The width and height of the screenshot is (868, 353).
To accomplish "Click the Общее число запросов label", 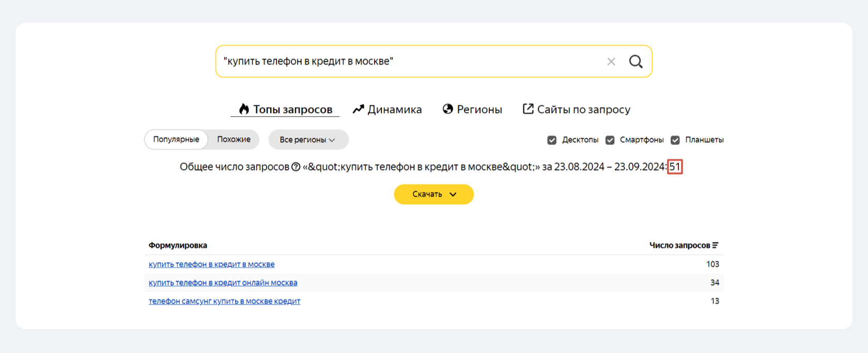I will click(x=234, y=167).
